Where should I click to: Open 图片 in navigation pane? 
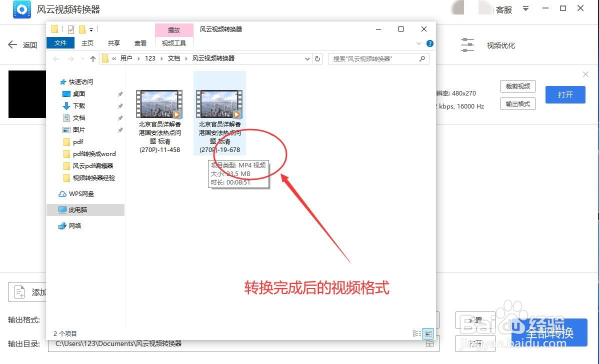point(79,130)
